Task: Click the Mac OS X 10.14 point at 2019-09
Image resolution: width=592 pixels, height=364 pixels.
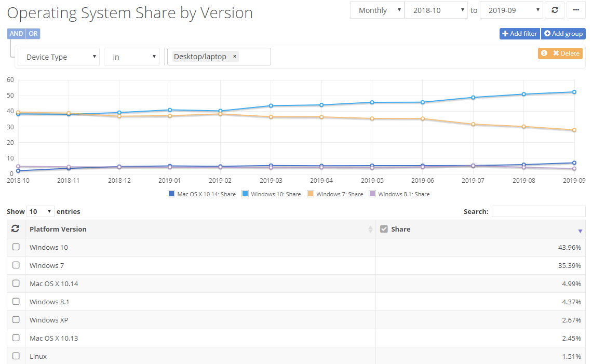Action: 574,163
